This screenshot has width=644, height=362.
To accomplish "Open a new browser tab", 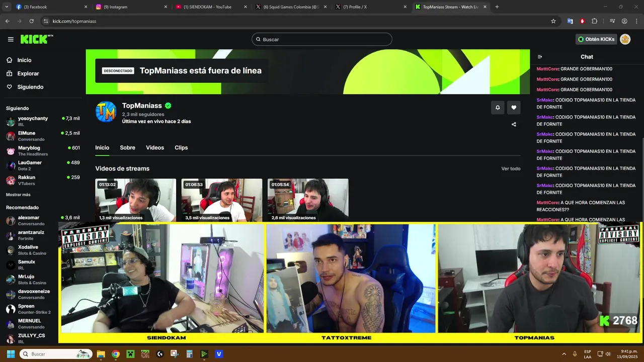I will [497, 7].
